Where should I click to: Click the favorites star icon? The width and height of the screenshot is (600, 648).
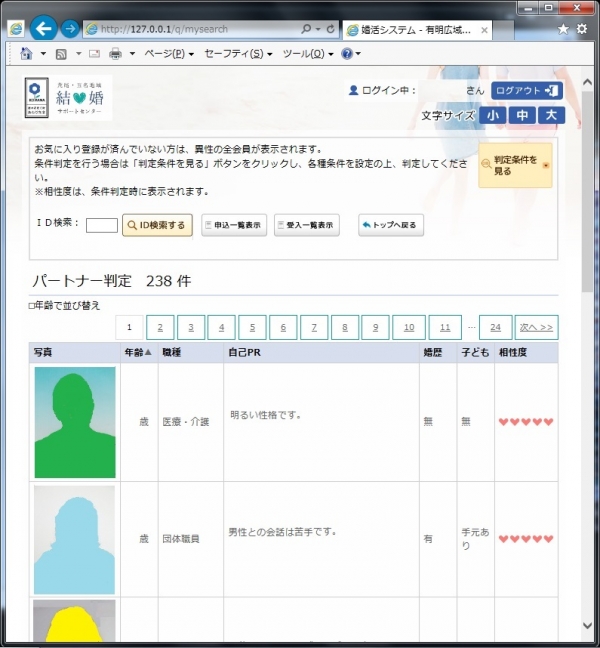563,29
